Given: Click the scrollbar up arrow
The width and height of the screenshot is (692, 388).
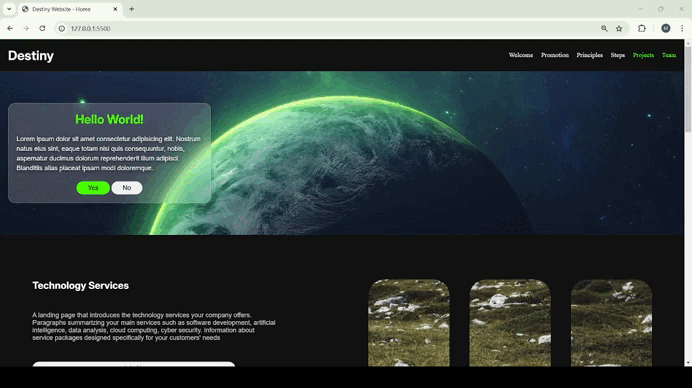Looking at the screenshot, I should click(x=688, y=42).
